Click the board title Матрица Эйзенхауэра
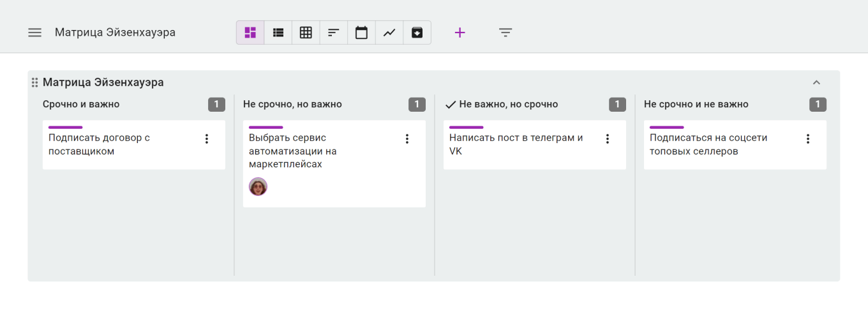This screenshot has width=868, height=316. [103, 82]
